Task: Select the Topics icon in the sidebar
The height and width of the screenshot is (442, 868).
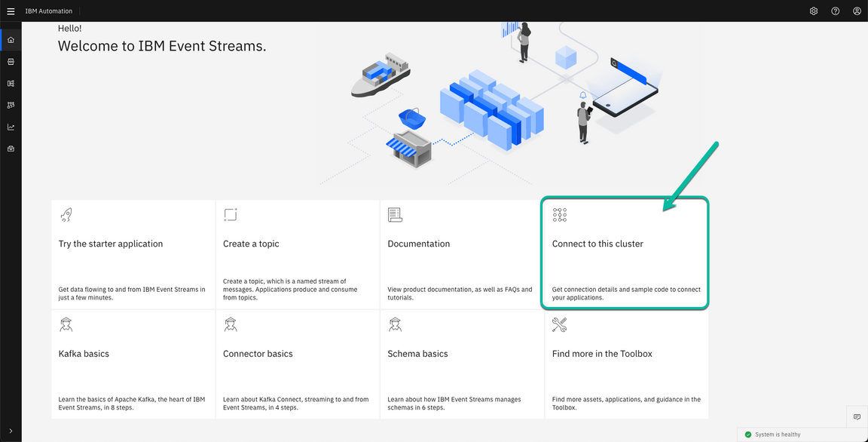Action: (10, 61)
